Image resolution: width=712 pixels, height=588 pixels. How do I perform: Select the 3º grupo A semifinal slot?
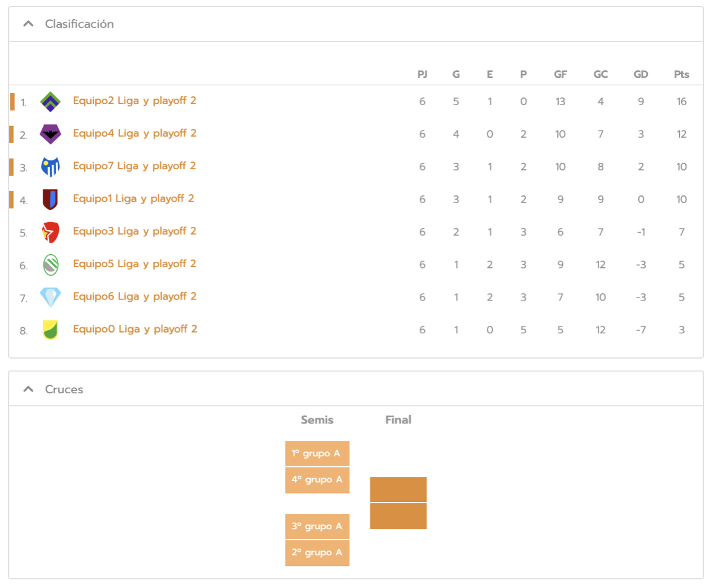[x=317, y=526]
